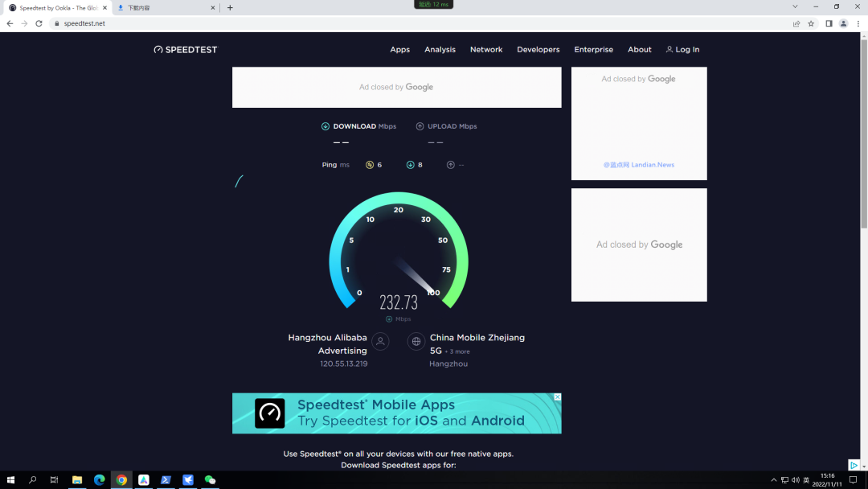Click the IP address 120.55.13.219
The width and height of the screenshot is (868, 489).
tap(344, 364)
